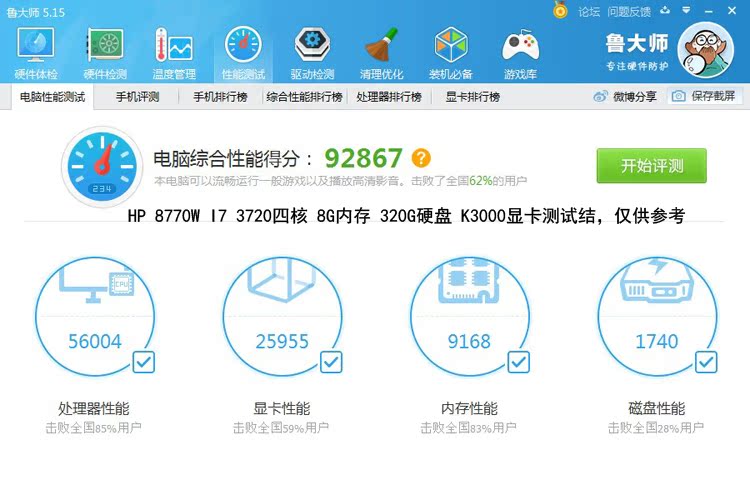Screen dimensions: 750x500
Task: Switch to 手机评测 tab
Action: click(137, 97)
